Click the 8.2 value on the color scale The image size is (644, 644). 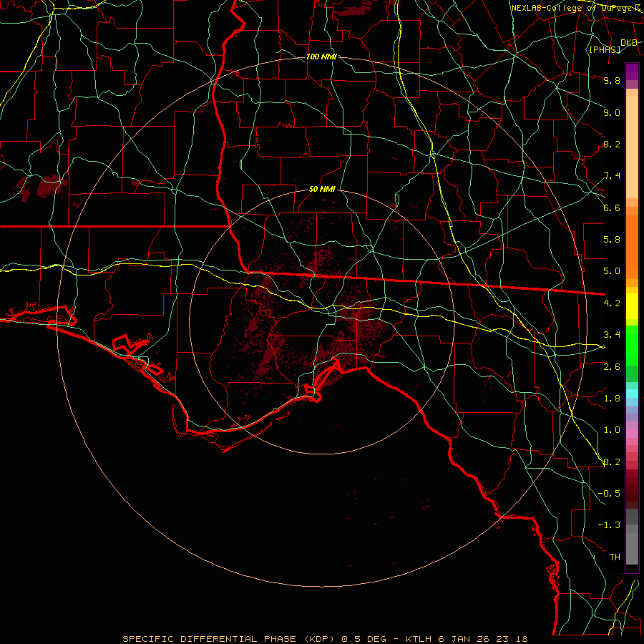[612, 144]
